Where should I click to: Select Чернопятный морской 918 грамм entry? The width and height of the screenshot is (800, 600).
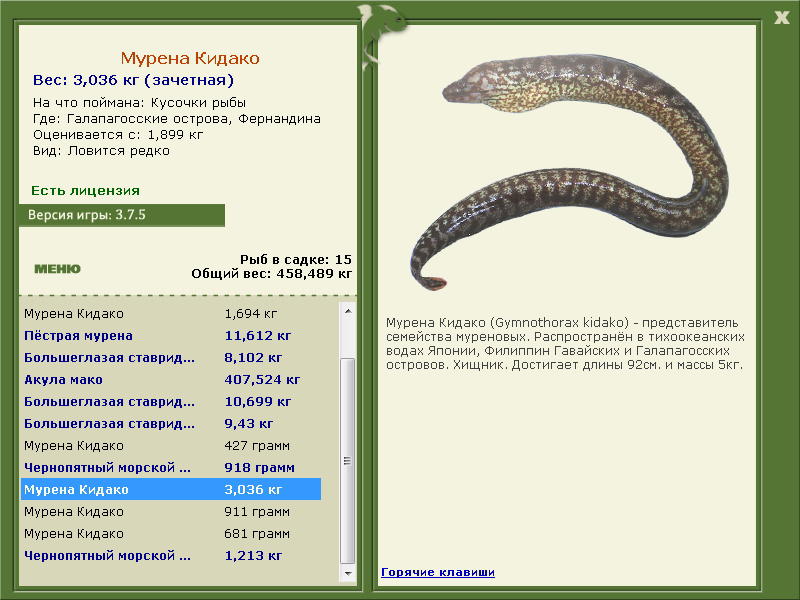click(171, 467)
